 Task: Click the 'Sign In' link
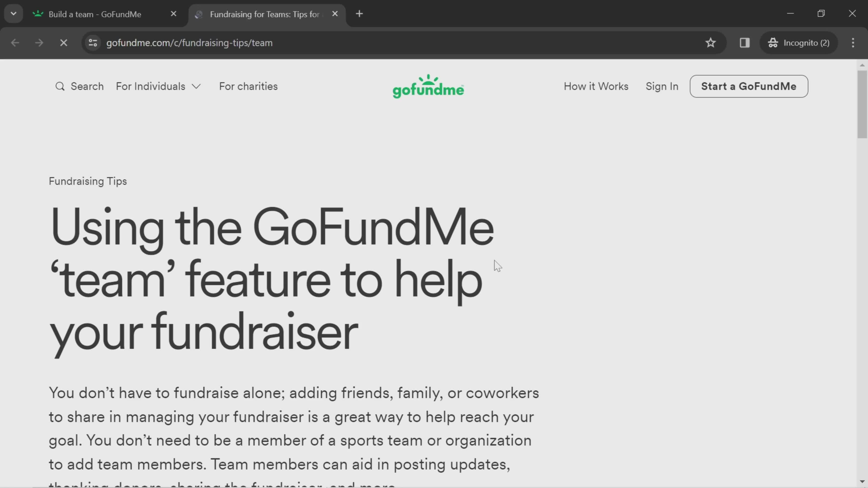tap(662, 86)
